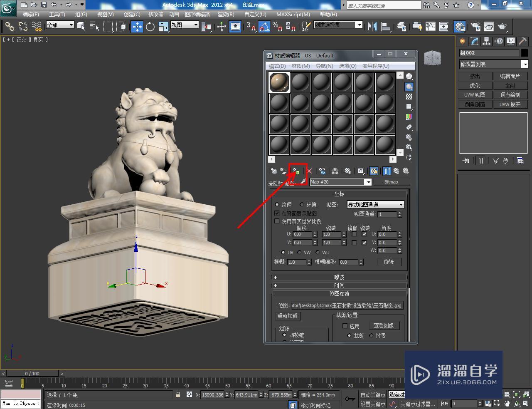Toggle the material editor Backlight icon

[x=409, y=87]
